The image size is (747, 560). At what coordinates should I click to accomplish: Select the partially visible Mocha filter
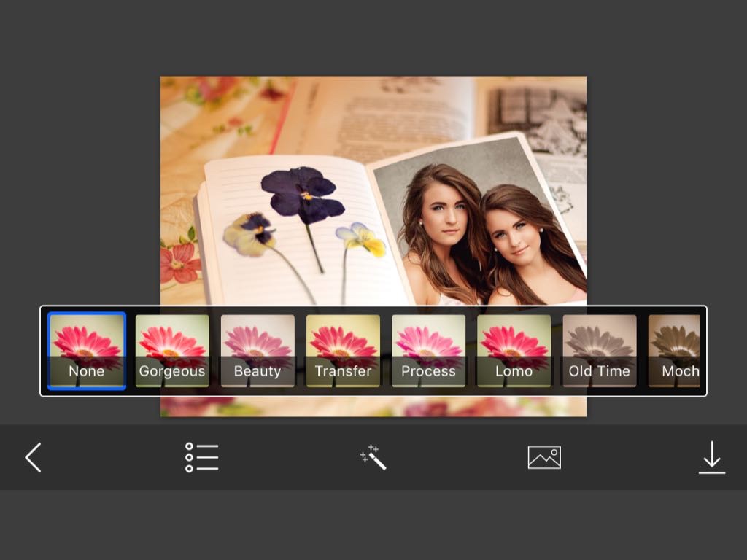click(675, 351)
